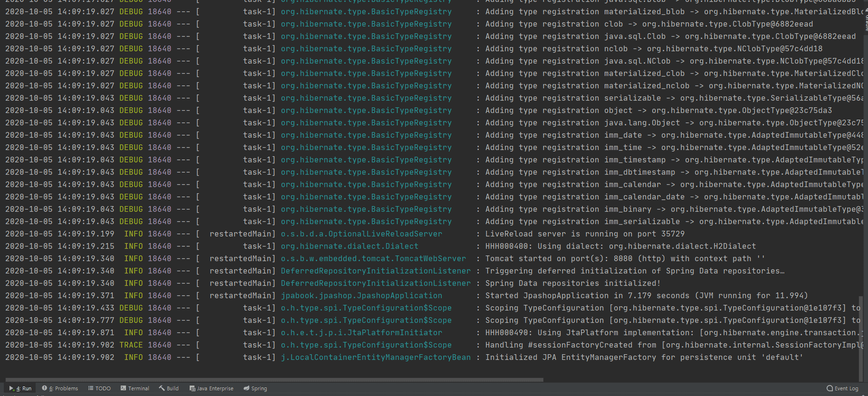
Task: Click 'Started JpashopApplication in 7.179 seconds' message
Action: pyautogui.click(x=646, y=295)
